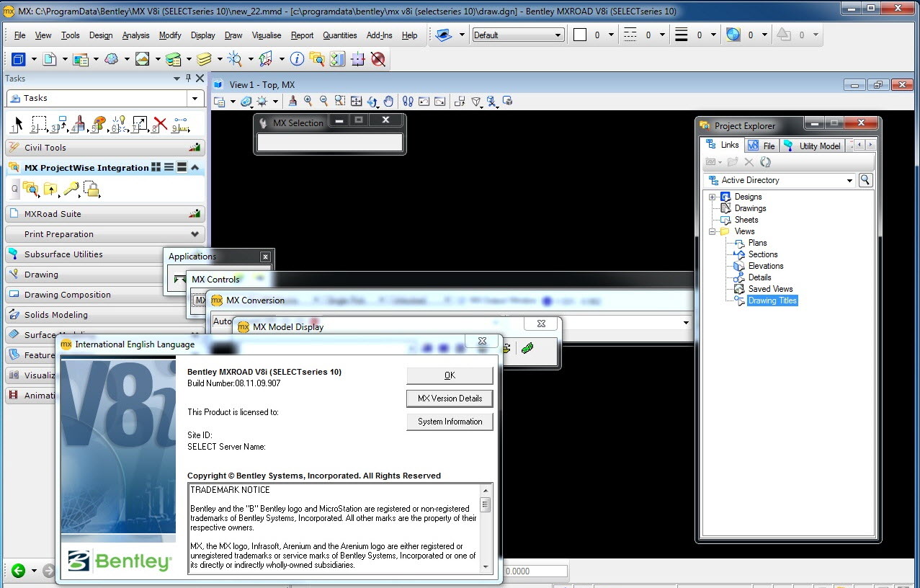Select the Element Selection arrow tool
920x588 pixels.
point(18,124)
